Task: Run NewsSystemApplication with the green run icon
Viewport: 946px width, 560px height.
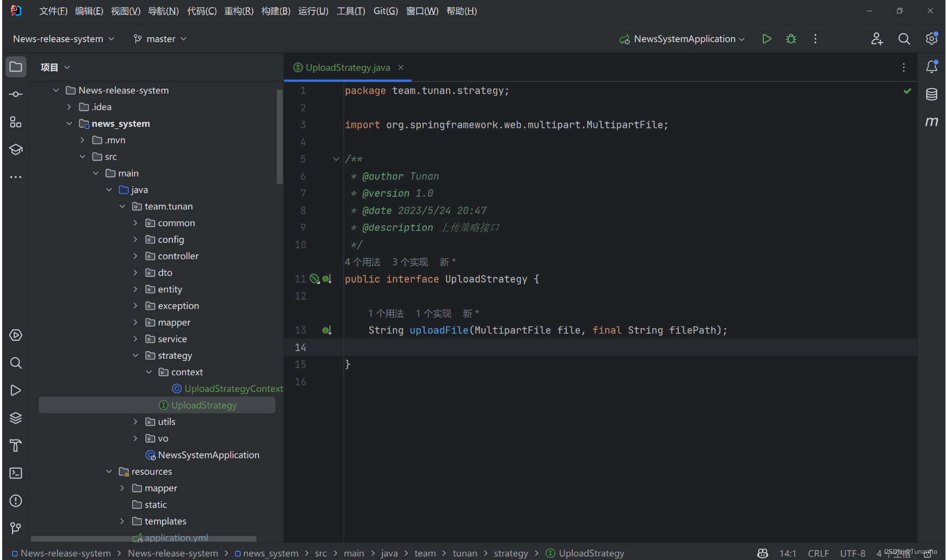Action: [766, 38]
